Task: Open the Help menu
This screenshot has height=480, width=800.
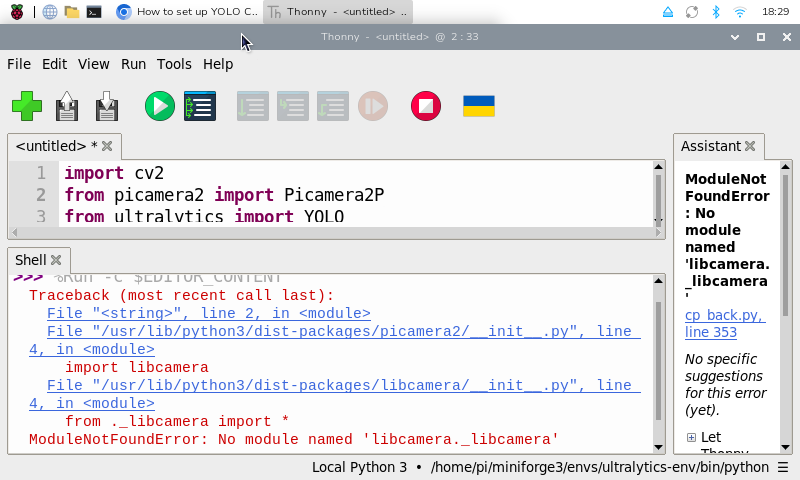Action: point(218,64)
